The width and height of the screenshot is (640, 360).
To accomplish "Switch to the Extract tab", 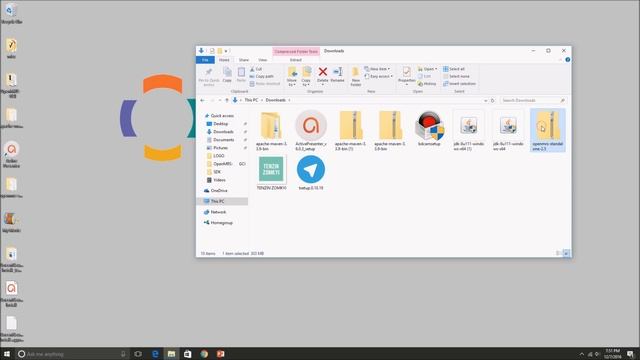I will tap(296, 60).
